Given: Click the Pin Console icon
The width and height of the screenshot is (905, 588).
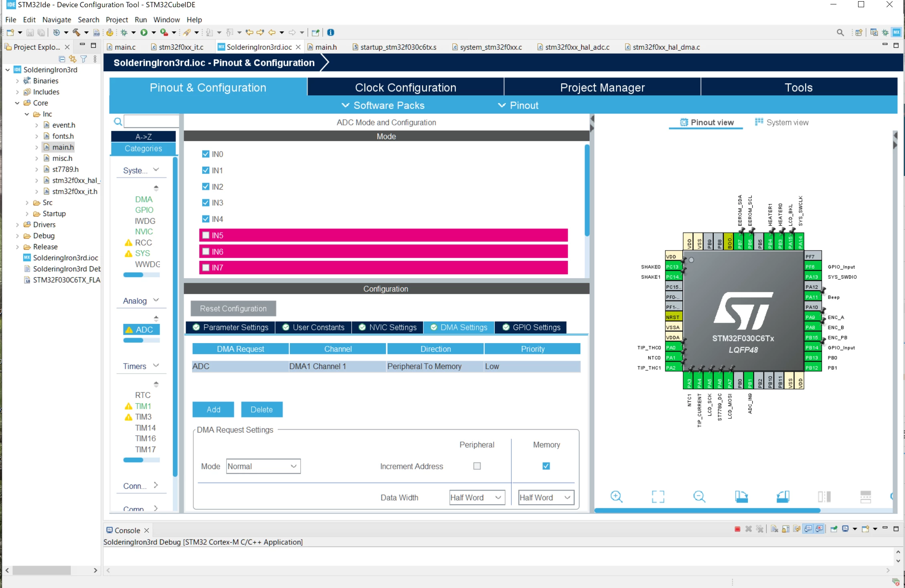Looking at the screenshot, I should click(x=834, y=529).
